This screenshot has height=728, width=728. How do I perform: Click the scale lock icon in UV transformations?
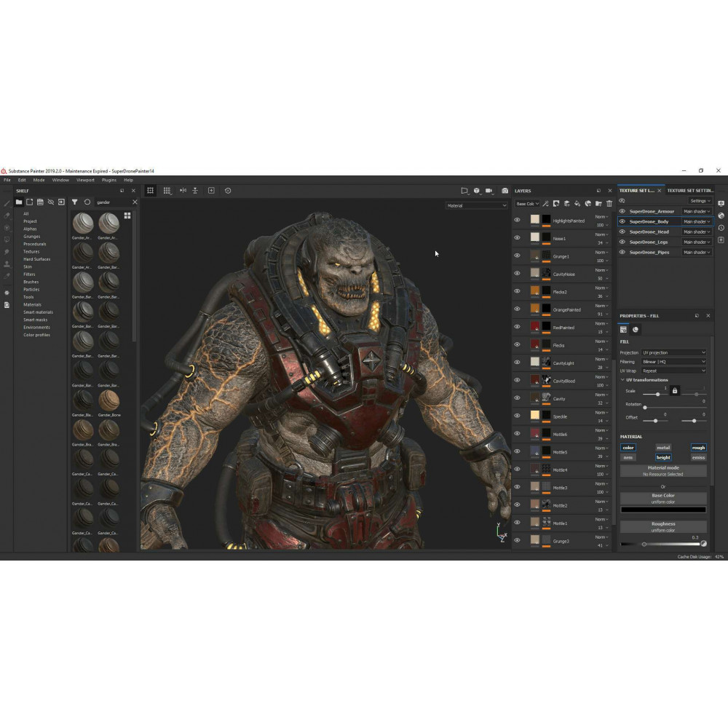point(674,391)
